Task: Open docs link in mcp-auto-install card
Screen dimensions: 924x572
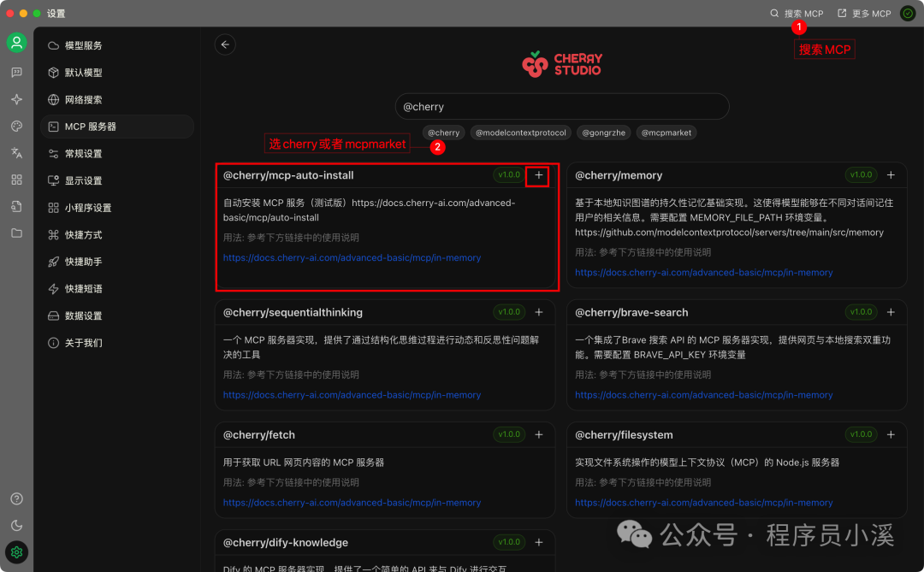Action: (x=352, y=257)
